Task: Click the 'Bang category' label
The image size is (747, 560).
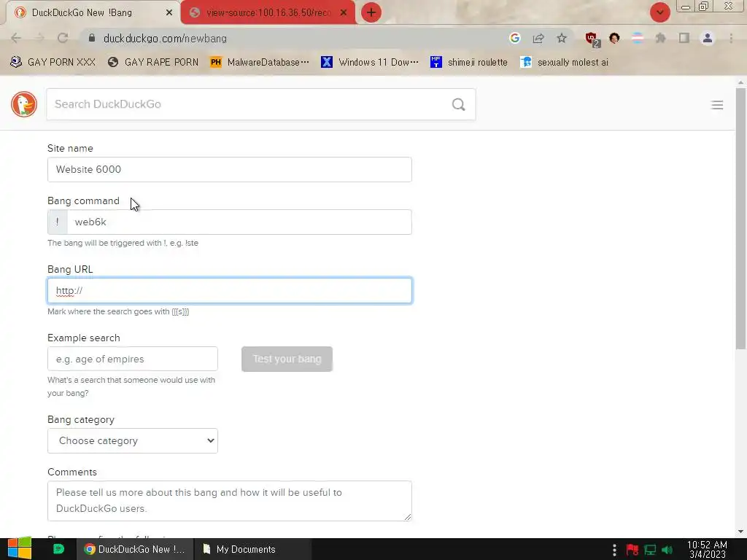Action: [81, 419]
